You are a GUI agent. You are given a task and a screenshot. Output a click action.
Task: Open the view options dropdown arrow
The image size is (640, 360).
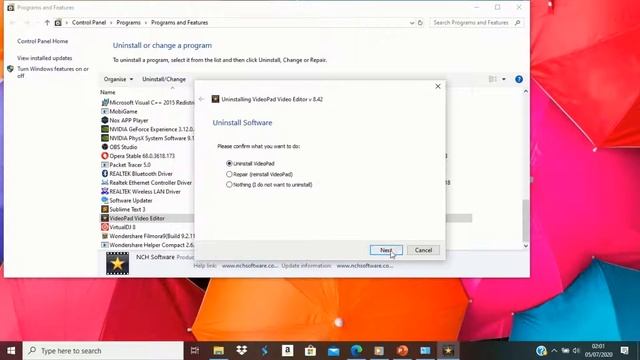504,79
